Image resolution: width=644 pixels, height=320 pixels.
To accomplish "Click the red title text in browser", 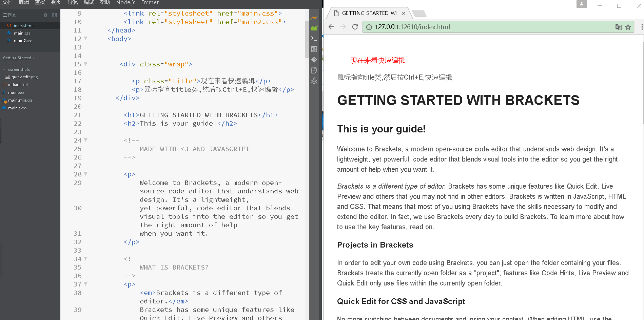I will (x=377, y=60).
